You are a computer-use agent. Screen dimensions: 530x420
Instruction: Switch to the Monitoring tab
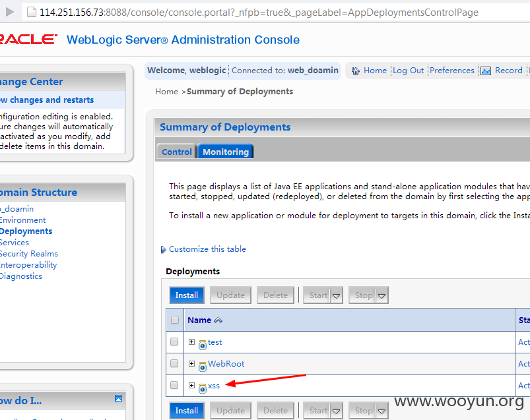[226, 152]
